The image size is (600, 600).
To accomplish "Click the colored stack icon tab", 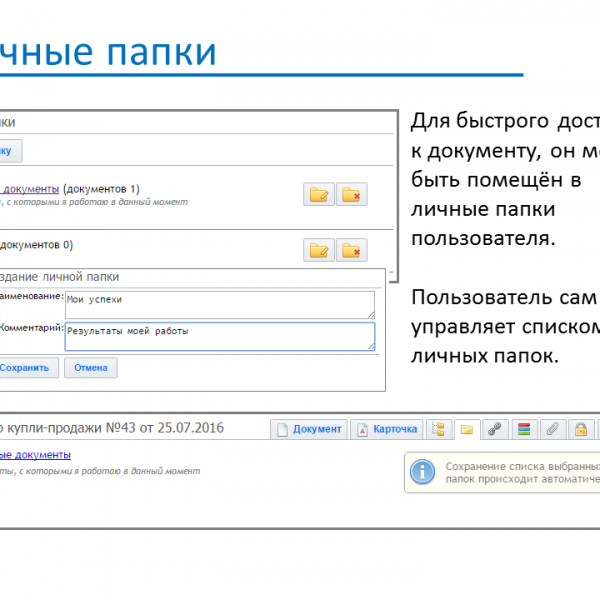I will 522,429.
